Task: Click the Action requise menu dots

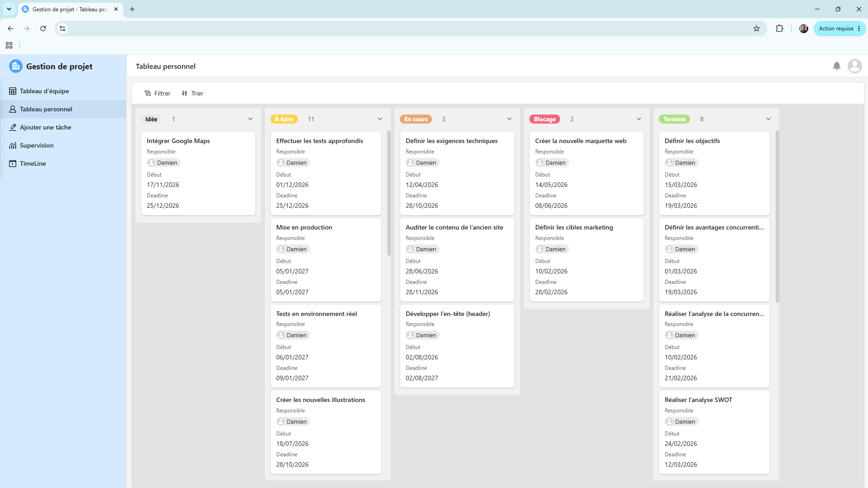Action: [859, 29]
